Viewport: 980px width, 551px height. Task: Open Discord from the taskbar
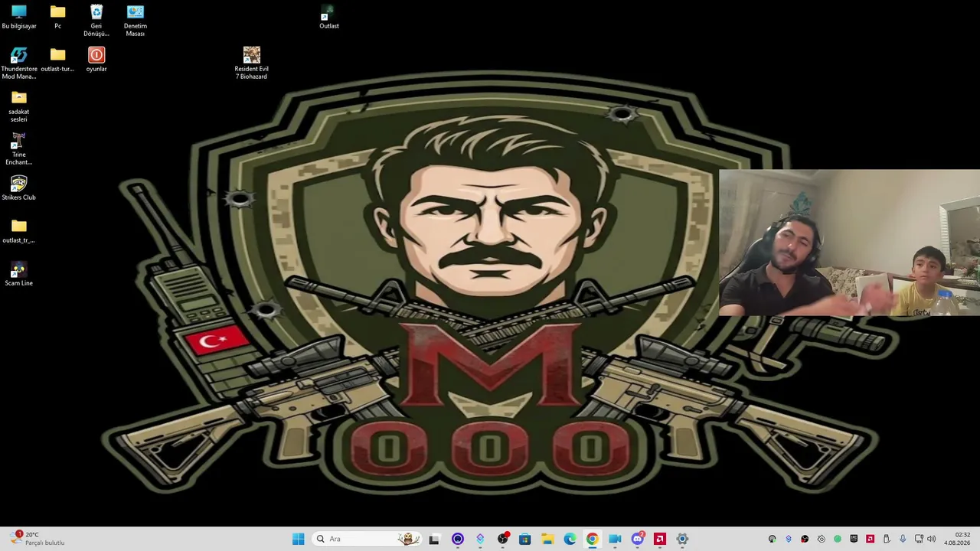tap(638, 539)
